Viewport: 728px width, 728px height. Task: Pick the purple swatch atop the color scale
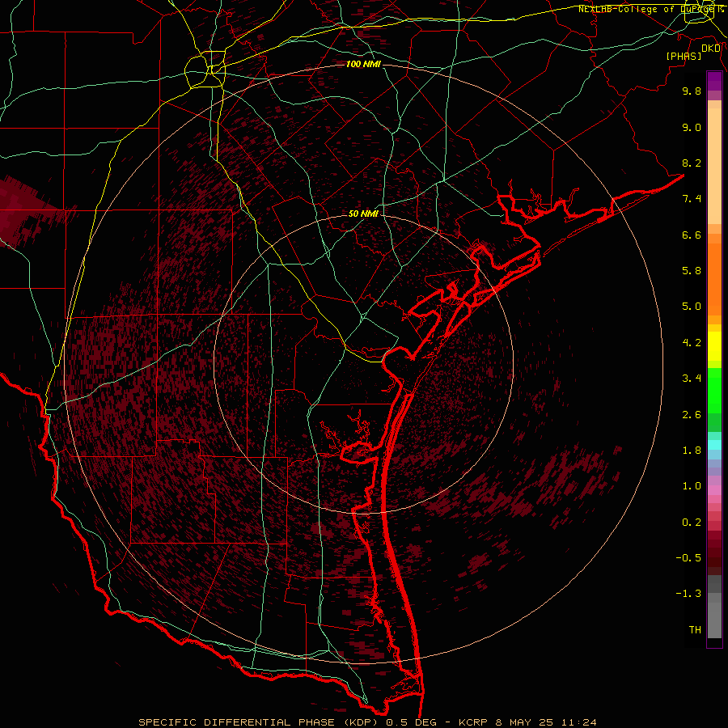coord(714,81)
